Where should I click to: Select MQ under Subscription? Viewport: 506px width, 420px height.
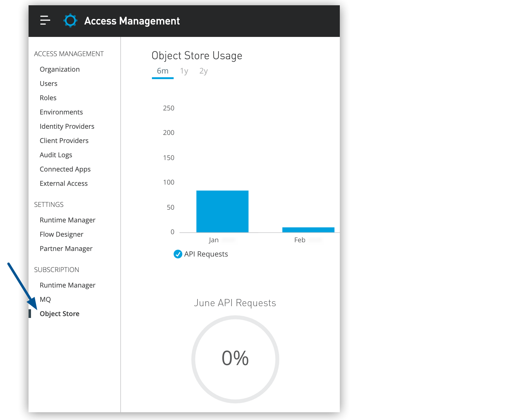coord(45,299)
